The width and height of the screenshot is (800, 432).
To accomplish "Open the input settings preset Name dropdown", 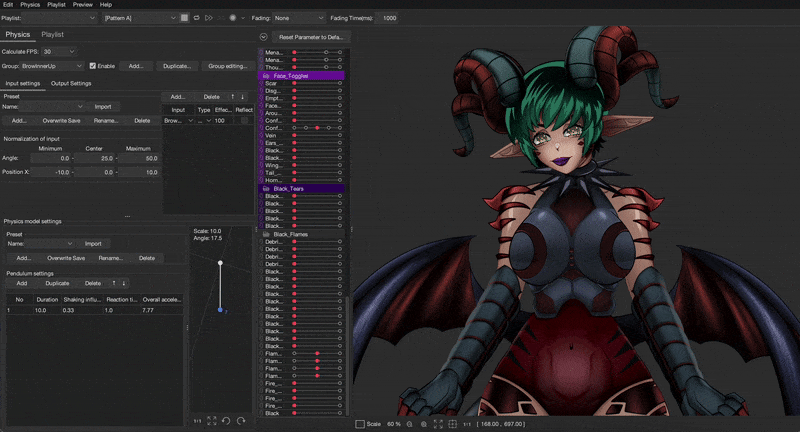I will coord(52,107).
